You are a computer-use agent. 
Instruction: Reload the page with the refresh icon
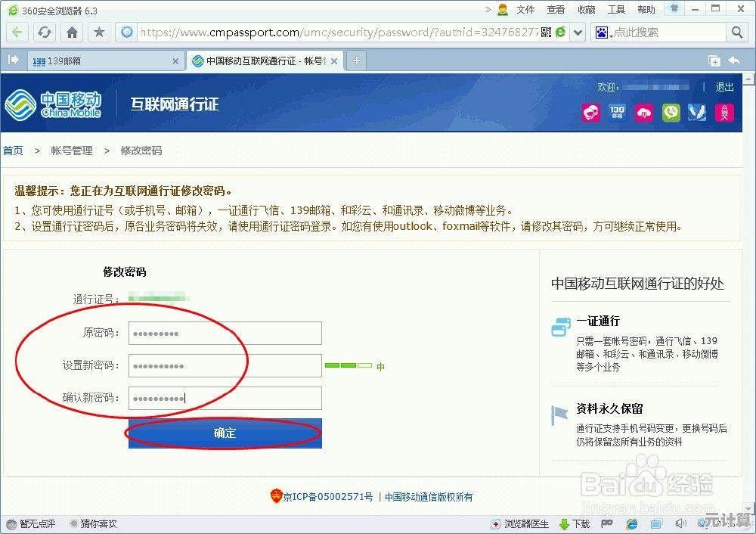click(45, 33)
